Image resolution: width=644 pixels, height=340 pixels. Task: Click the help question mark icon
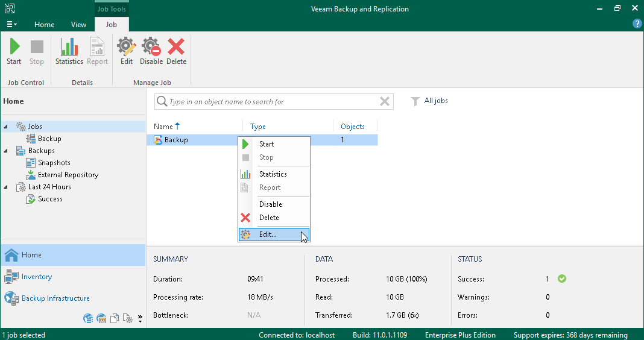[x=637, y=24]
